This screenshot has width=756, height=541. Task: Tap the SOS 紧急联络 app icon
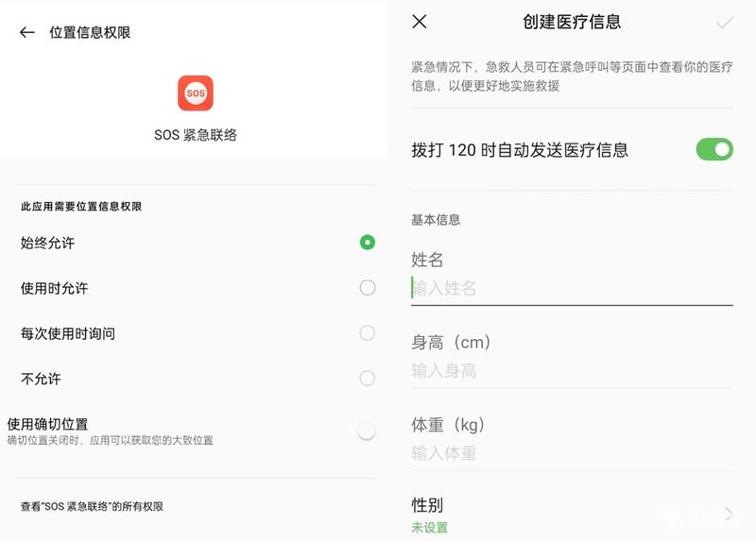click(x=196, y=93)
